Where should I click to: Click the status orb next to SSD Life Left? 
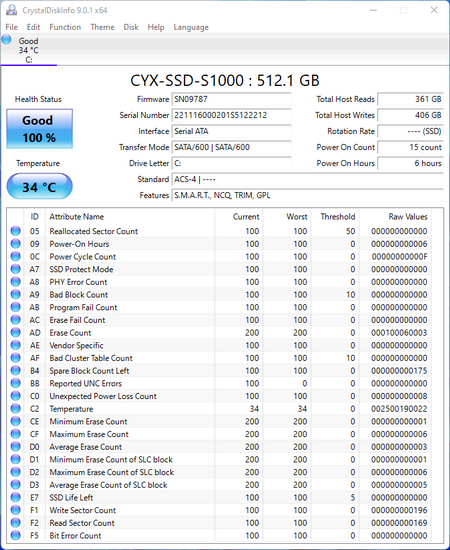point(15,497)
